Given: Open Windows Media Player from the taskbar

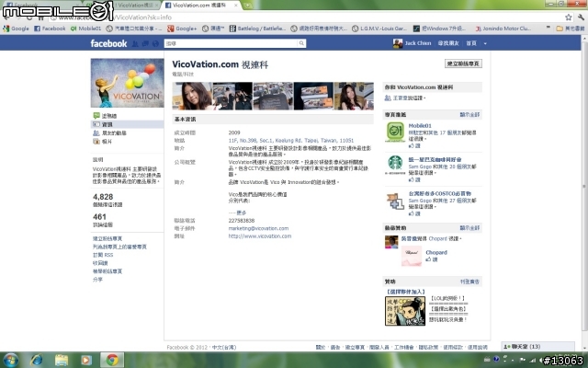Looking at the screenshot, I should coord(85,360).
